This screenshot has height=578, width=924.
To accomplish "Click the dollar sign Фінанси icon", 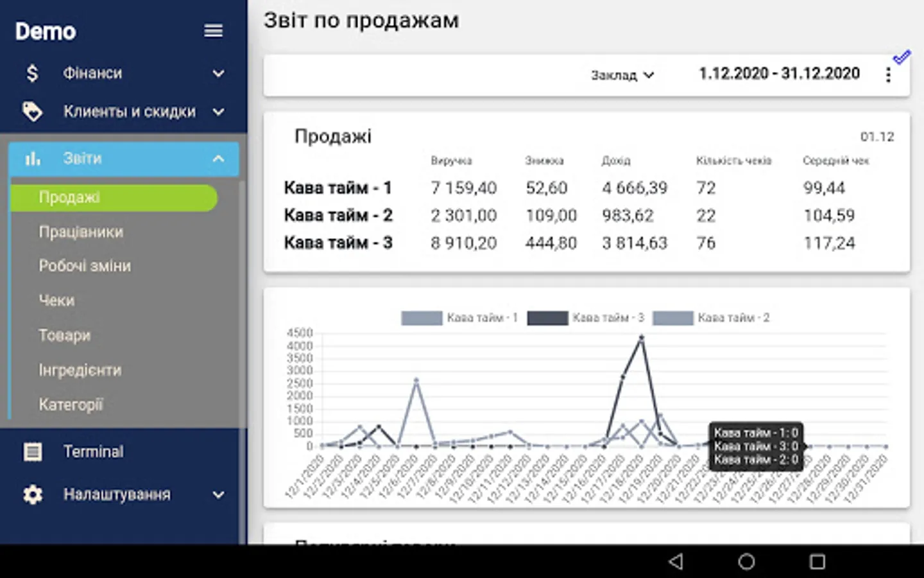I will 32,73.
